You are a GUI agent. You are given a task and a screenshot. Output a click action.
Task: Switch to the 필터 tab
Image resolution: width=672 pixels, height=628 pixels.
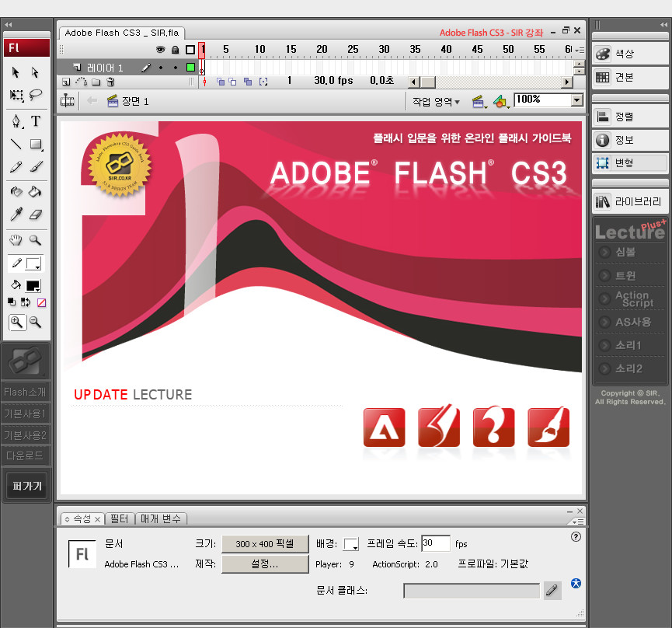tap(119, 518)
